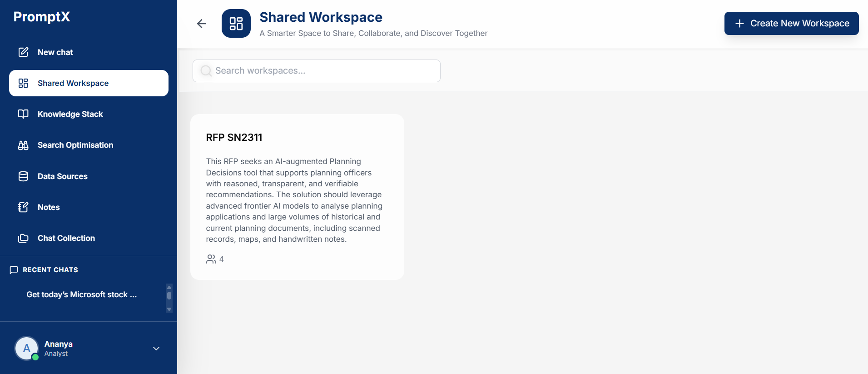Click the PromptX logo

coord(42,17)
